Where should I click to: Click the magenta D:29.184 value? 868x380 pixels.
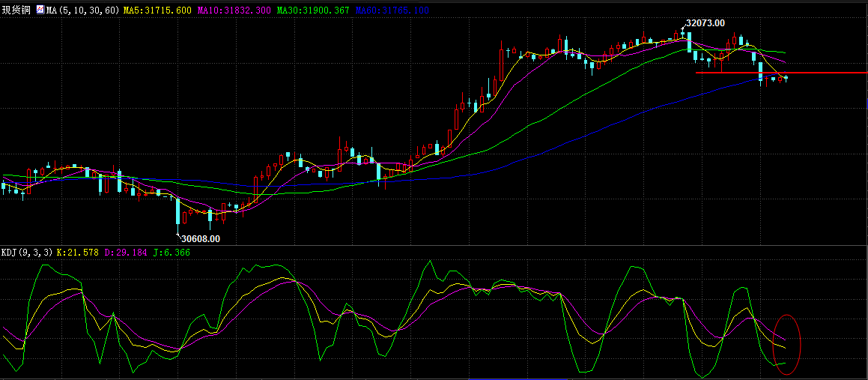pos(126,253)
